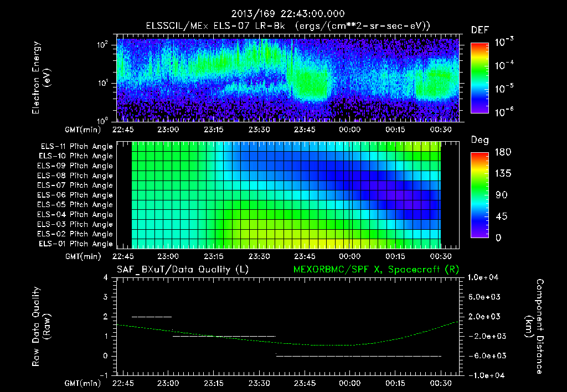Select the ELS-03 Pitch Angle row label
The width and height of the screenshot is (567, 392).
75,224
